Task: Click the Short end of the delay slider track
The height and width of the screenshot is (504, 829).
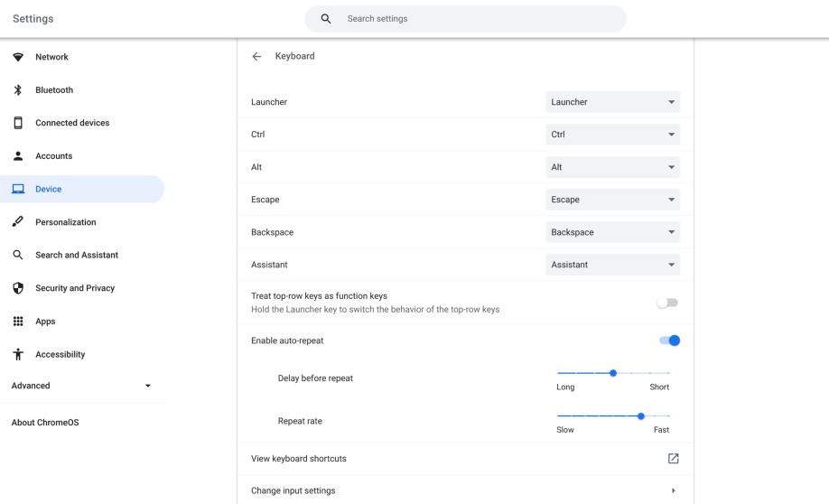Action: click(x=668, y=373)
